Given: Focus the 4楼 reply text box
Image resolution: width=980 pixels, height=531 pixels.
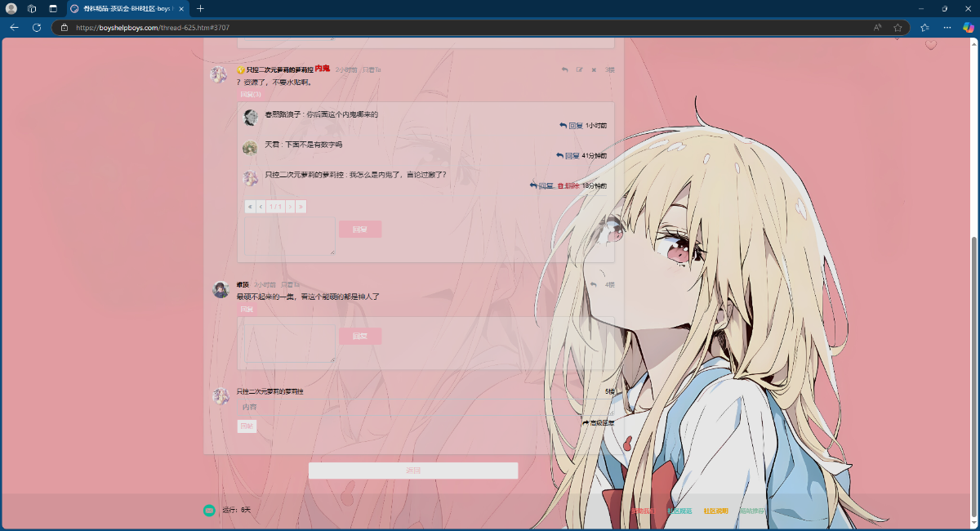Looking at the screenshot, I should click(x=290, y=343).
